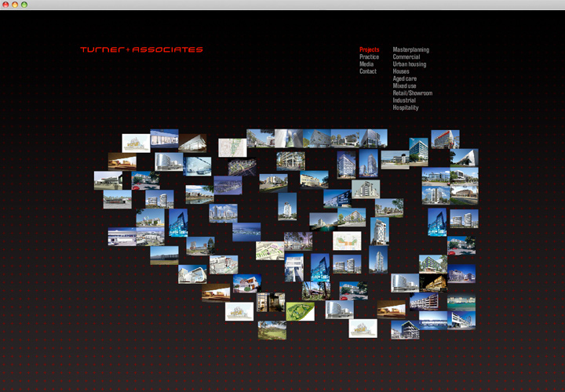Open the thumbnail with car by glass showroom
The image size is (565, 392).
coord(197,166)
